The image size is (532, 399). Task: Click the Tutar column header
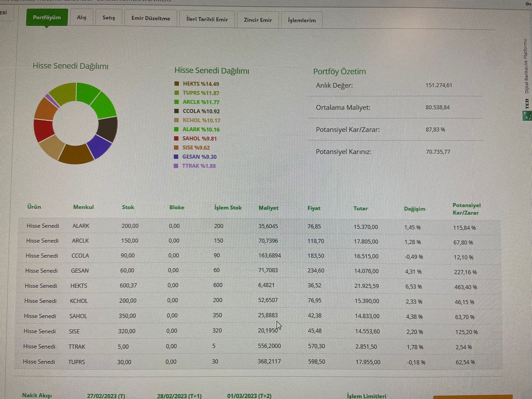(360, 208)
